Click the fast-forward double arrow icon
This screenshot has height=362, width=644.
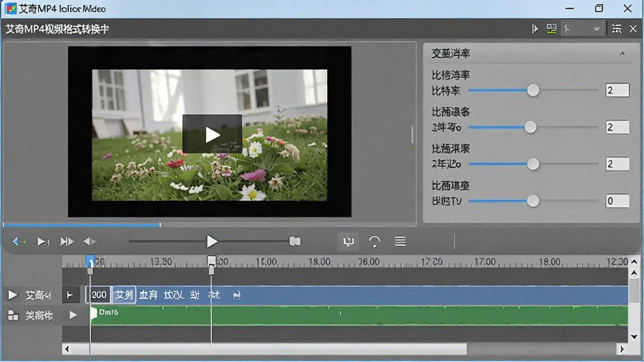click(x=67, y=241)
